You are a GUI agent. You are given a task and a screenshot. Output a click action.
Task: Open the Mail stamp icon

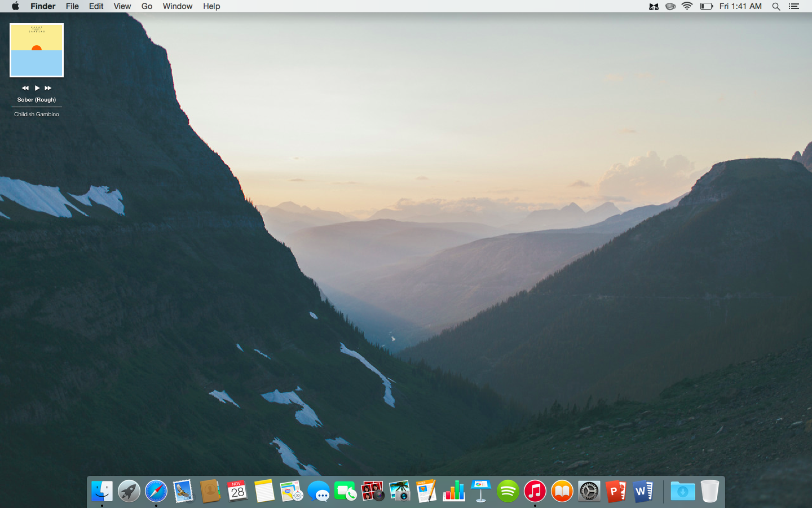pos(183,491)
